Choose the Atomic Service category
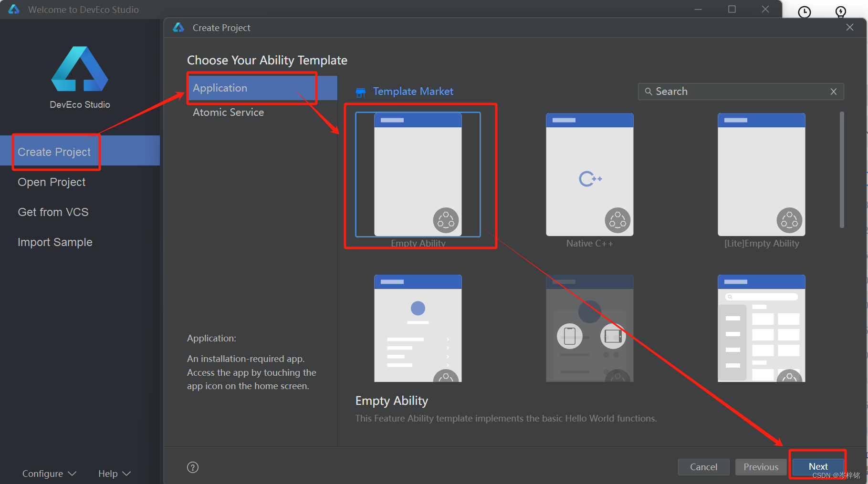 262,112
